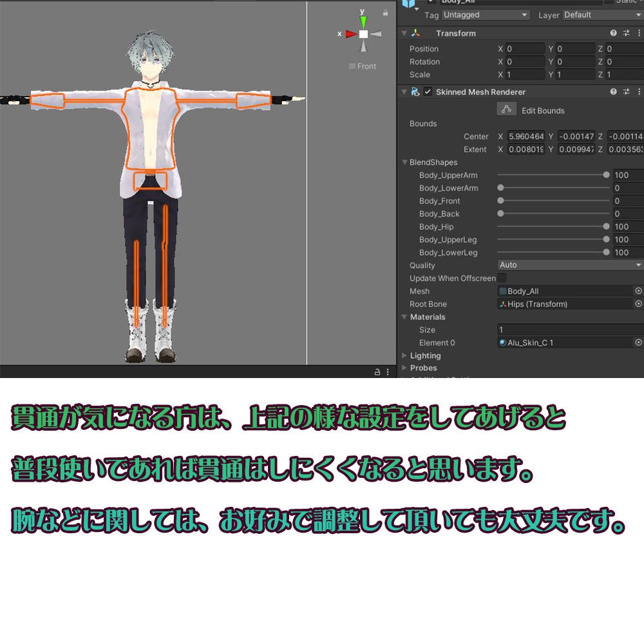Click the Front view label under gizmo

362,66
